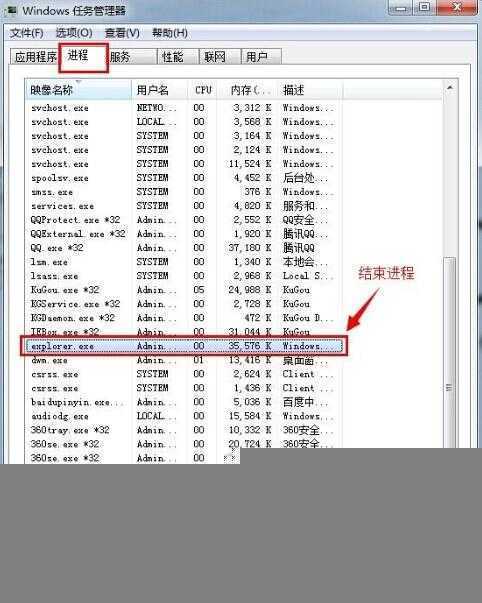
Task: Click the 后台处 description of spoolsv.exe
Action: point(305,178)
